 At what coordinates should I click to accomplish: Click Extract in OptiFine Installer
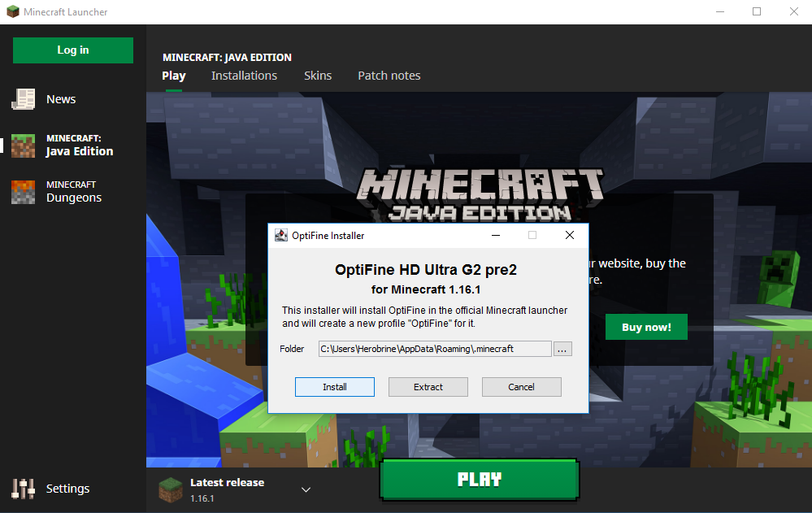428,387
